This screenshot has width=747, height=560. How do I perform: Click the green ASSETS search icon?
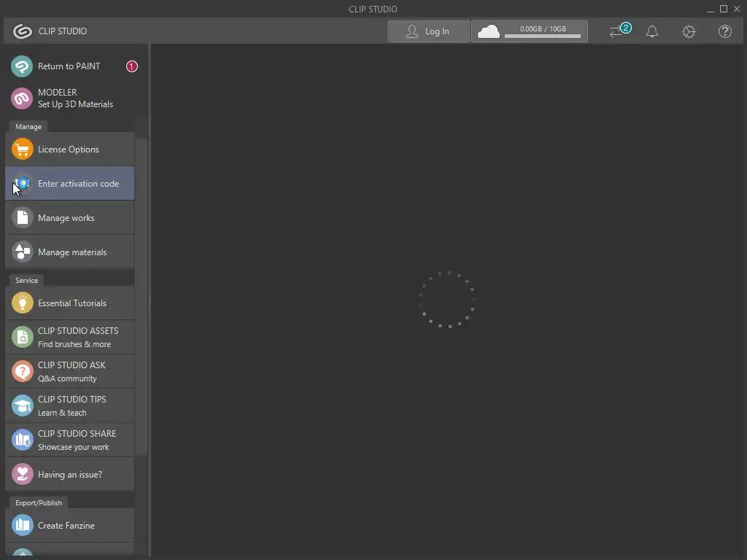tap(23, 337)
